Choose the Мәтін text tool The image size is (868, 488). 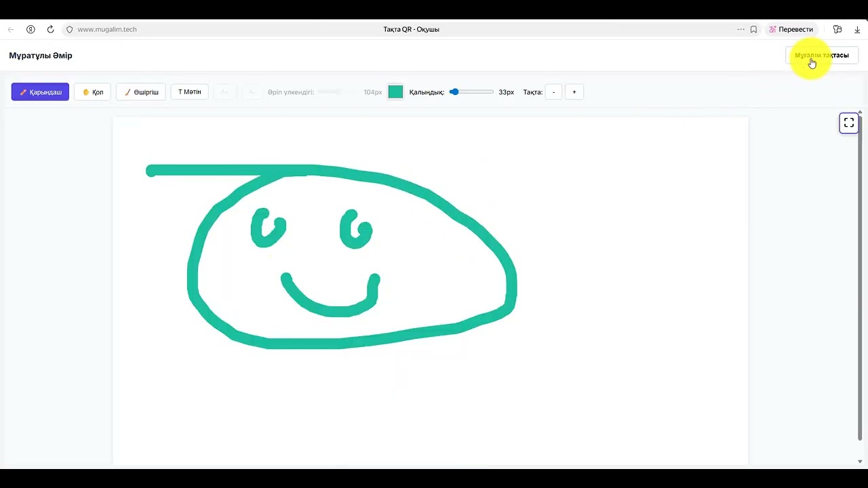189,92
